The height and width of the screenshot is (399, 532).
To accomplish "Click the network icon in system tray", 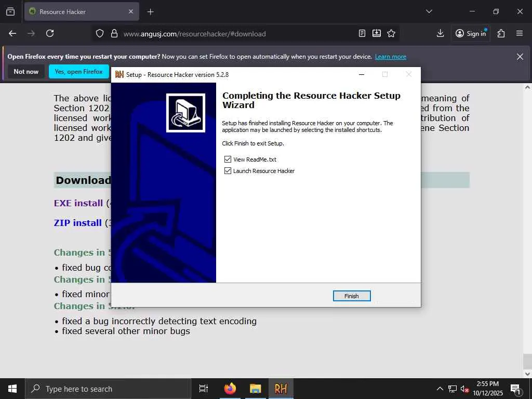I will point(453,389).
